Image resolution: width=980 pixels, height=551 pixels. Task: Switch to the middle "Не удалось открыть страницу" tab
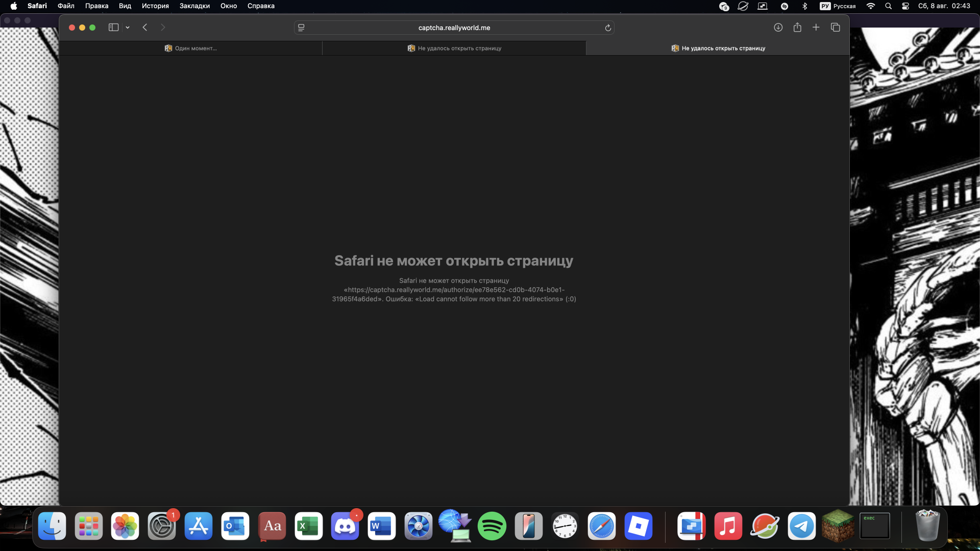pyautogui.click(x=454, y=48)
